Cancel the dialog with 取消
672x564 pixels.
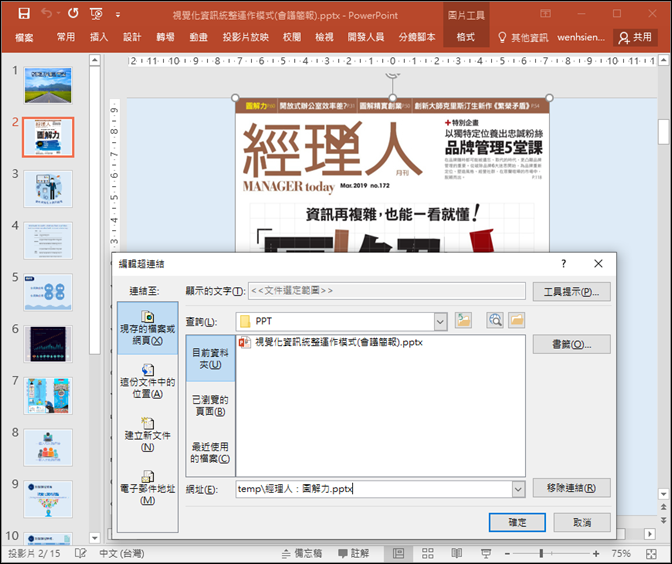coord(582,522)
